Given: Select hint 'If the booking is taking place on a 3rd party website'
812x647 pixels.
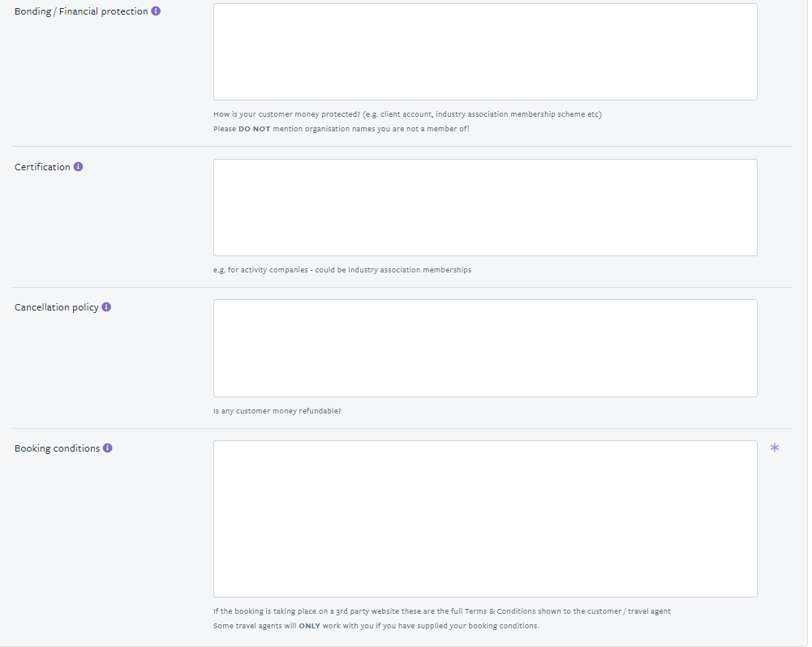Looking at the screenshot, I should pyautogui.click(x=442, y=611).
